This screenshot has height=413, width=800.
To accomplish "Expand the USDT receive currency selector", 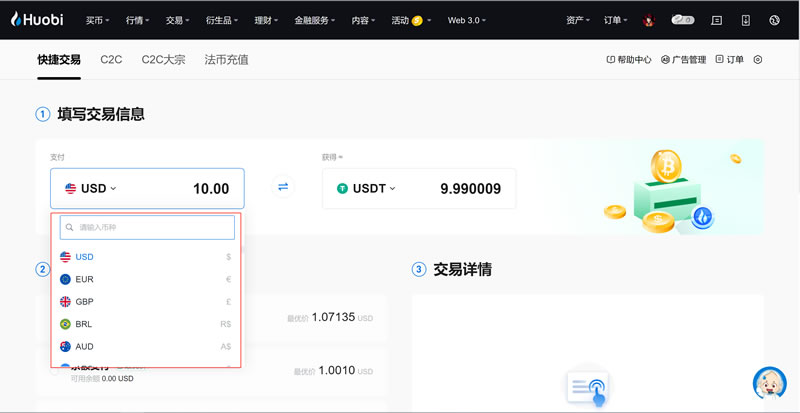I will point(367,188).
